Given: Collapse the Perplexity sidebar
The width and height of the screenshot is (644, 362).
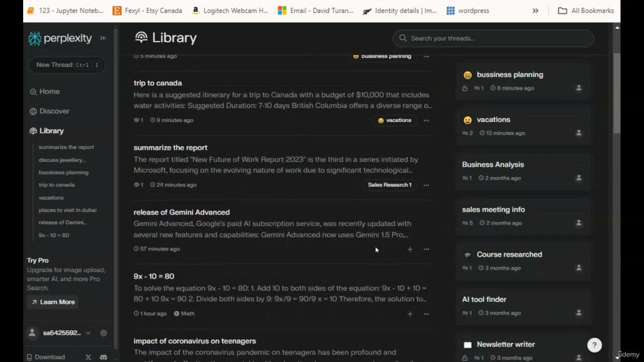Looking at the screenshot, I should [103, 38].
